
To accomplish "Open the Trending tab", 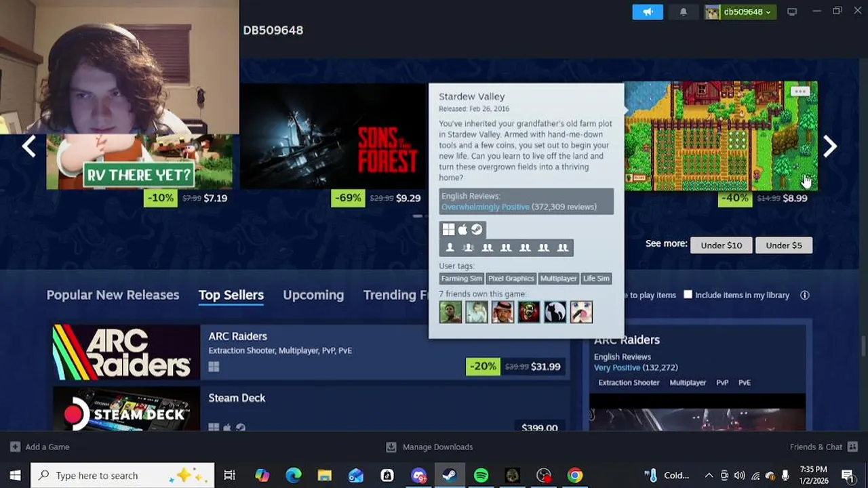I will [396, 295].
